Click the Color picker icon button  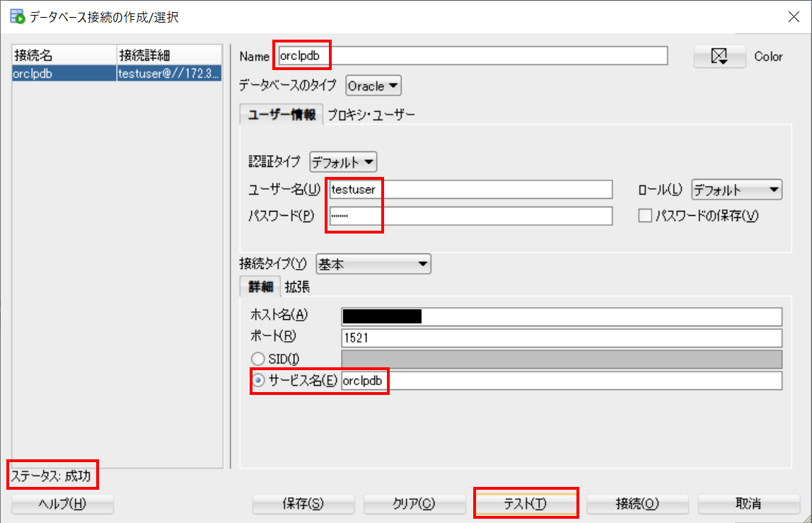[x=719, y=56]
